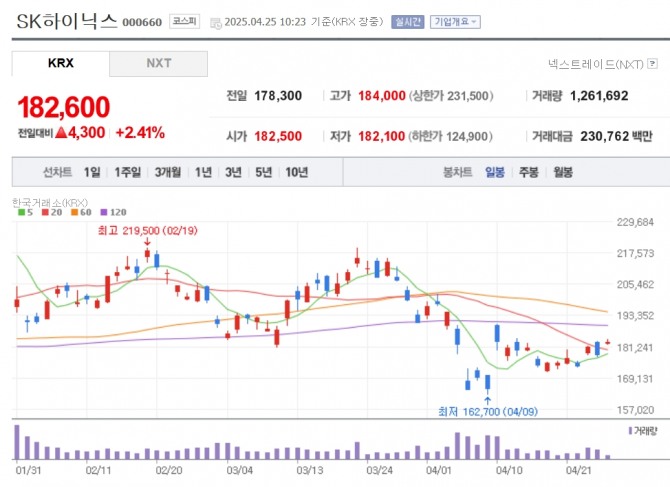Click the stock code 000660
The image size is (670, 487).
pos(142,22)
